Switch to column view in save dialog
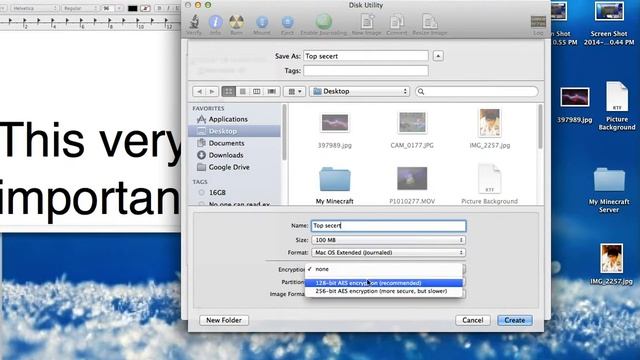 point(256,91)
